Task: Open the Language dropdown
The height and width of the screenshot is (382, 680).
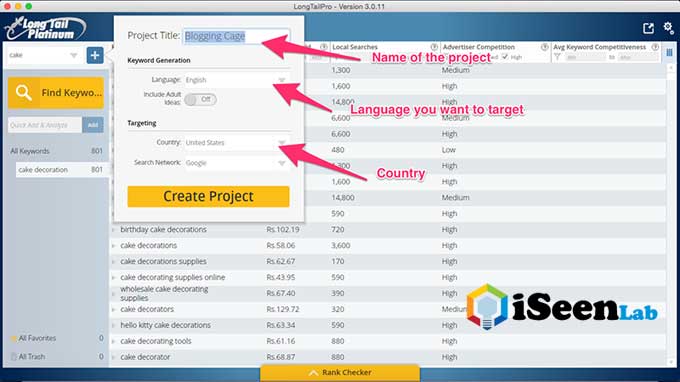Action: 236,80
